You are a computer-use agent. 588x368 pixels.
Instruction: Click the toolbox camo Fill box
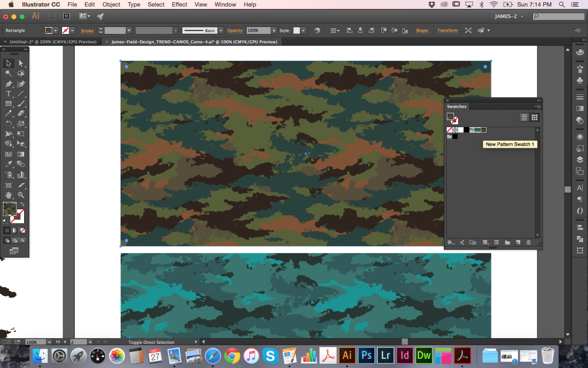(x=9, y=209)
